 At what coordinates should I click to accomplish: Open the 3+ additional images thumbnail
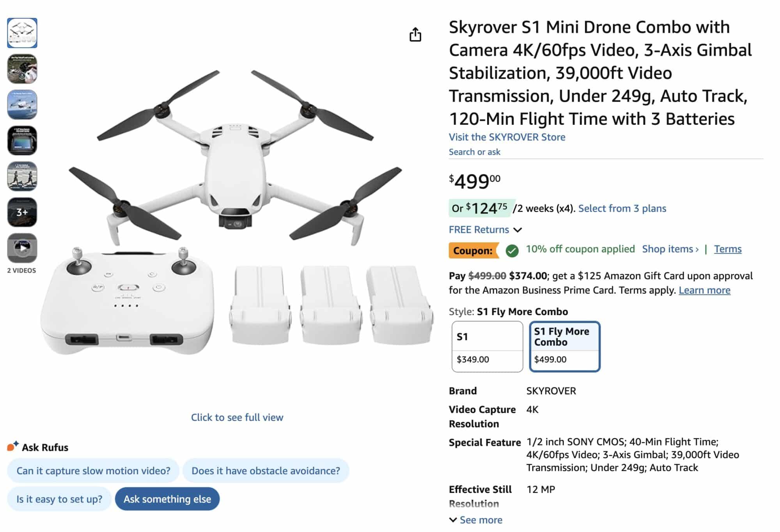click(x=22, y=213)
